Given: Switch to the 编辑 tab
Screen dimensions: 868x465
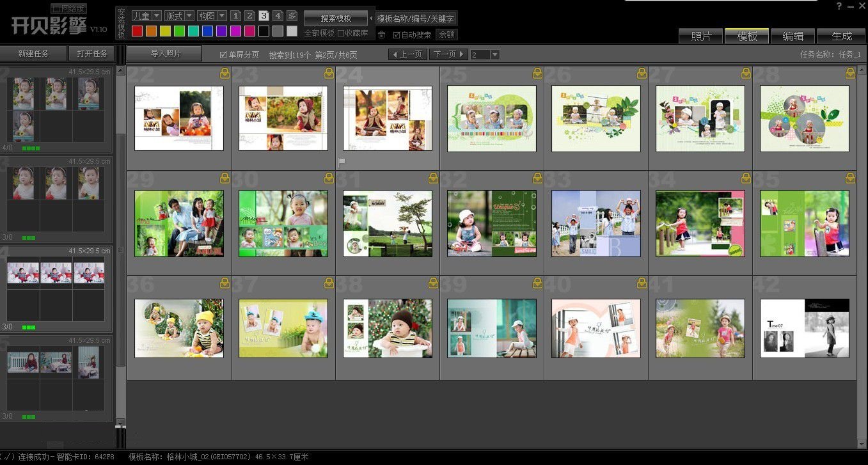Looking at the screenshot, I should pyautogui.click(x=793, y=36).
